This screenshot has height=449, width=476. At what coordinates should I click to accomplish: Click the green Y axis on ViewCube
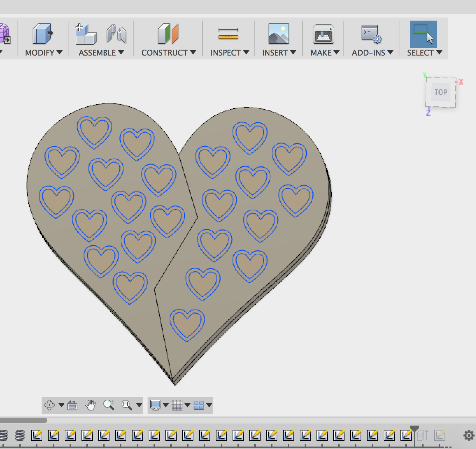pyautogui.click(x=425, y=75)
